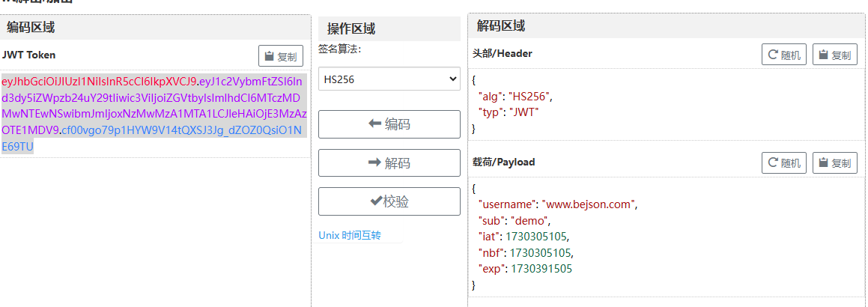
Task: Randomize the 头部/Header with 随机
Action: [784, 55]
